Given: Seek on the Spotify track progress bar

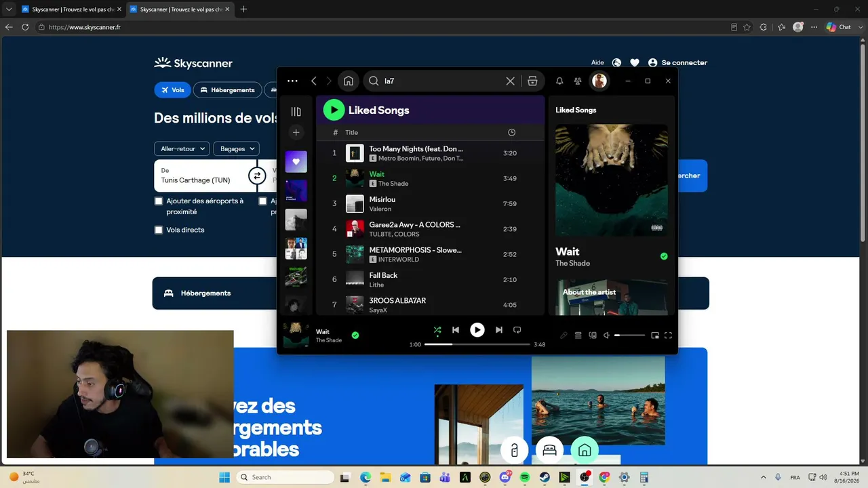Looking at the screenshot, I should (477, 344).
